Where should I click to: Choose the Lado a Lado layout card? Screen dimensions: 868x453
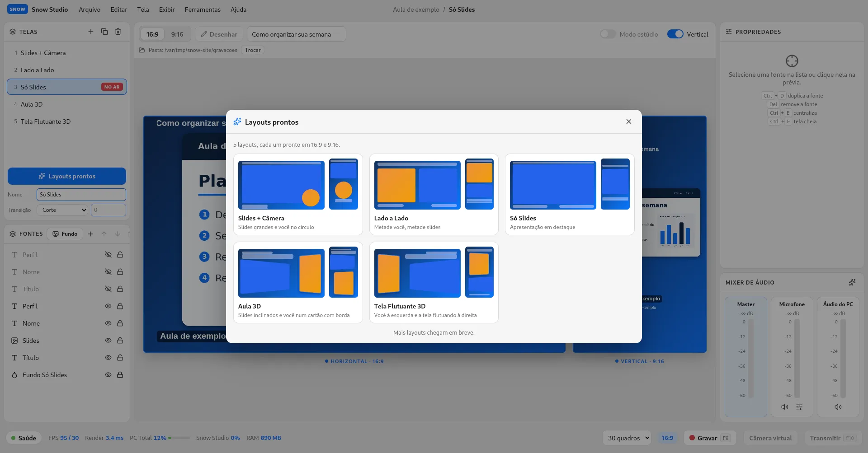[x=434, y=194]
